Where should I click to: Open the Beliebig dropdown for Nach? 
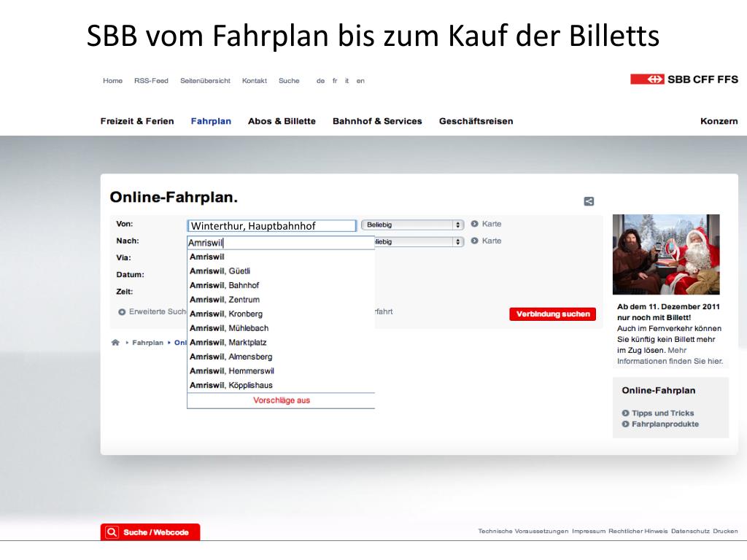tap(419, 242)
